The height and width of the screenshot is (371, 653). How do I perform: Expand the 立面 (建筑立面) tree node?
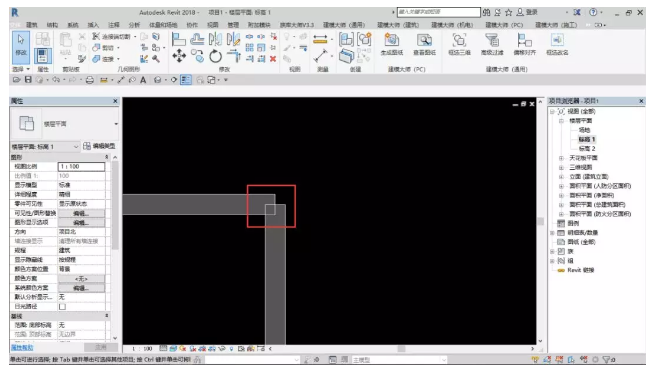[x=561, y=177]
